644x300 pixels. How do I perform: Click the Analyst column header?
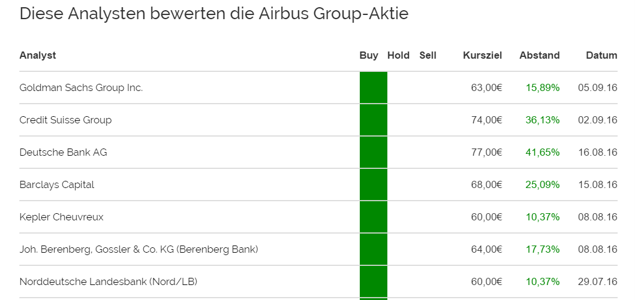(x=38, y=56)
